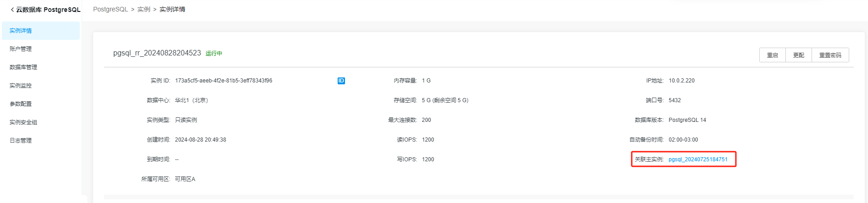Go to 账户管理 in the sidebar
The image size is (868, 203).
[21, 49]
